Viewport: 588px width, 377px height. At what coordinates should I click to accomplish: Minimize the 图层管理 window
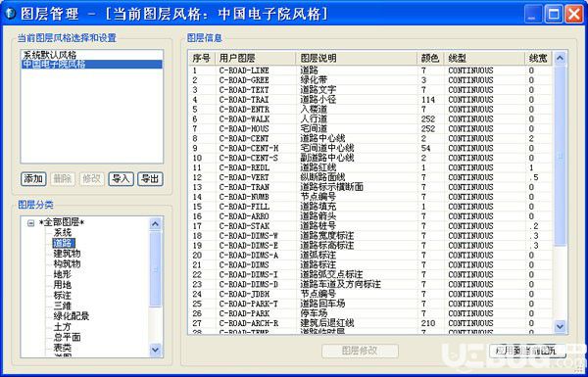pyautogui.click(x=533, y=15)
